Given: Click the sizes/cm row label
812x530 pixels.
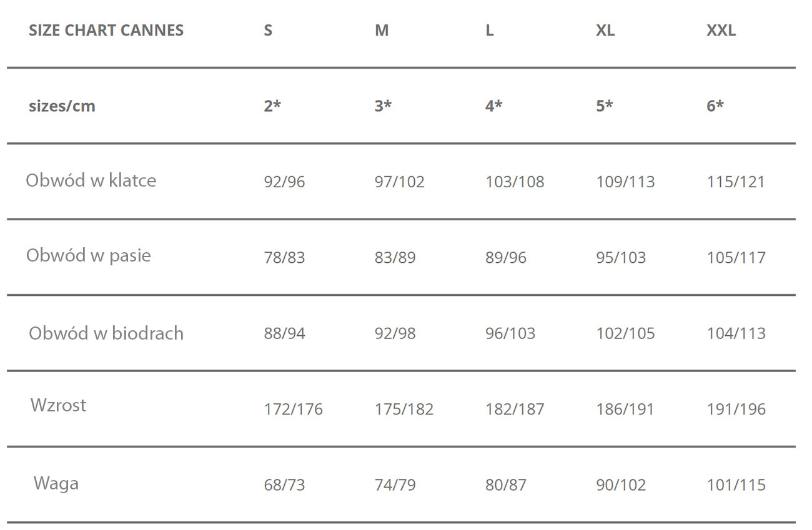Looking at the screenshot, I should 62,106.
